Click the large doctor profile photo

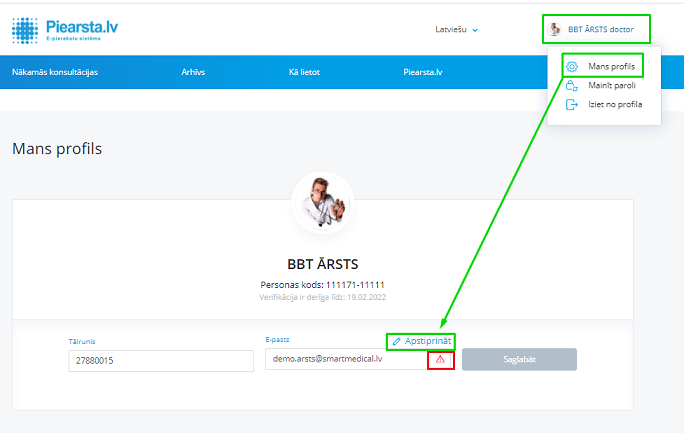(x=322, y=203)
